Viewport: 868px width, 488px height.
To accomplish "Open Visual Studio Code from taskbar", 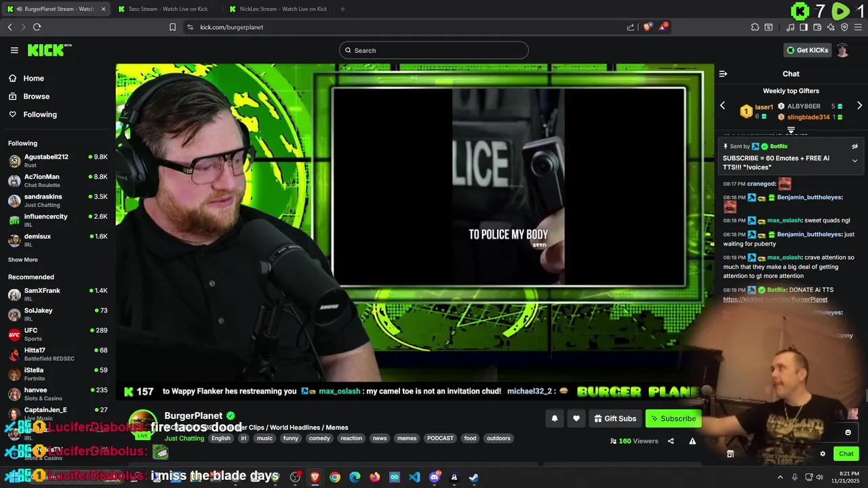I will point(414,477).
